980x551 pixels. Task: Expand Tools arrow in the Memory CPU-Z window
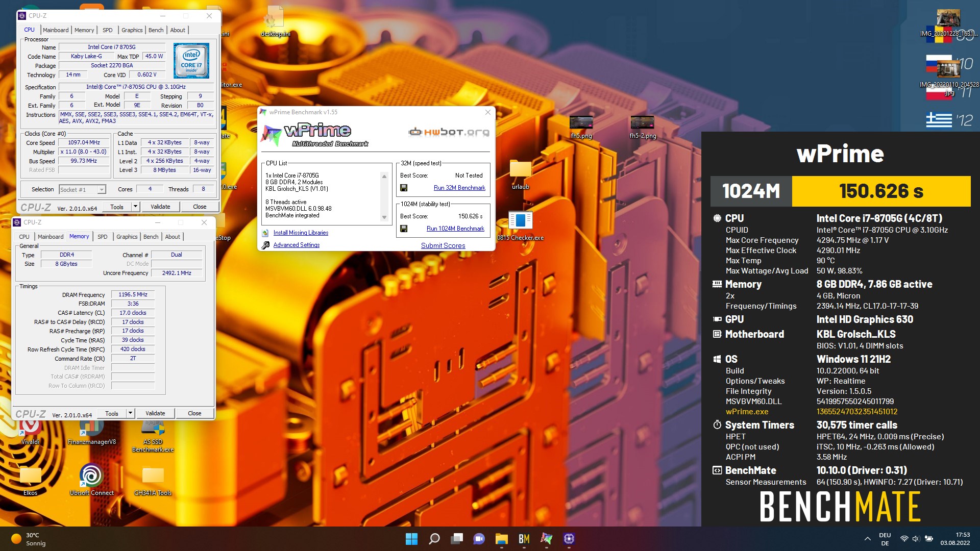(130, 413)
